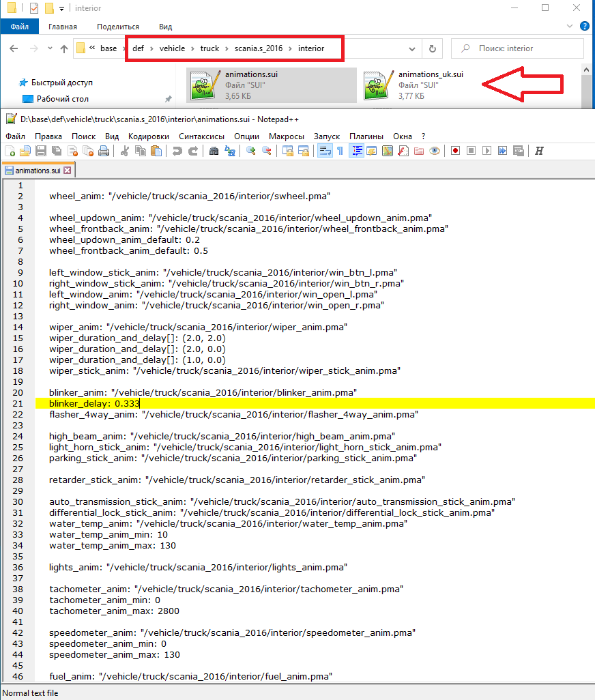
Task: Switch to the Главная ribbon tab
Action: click(63, 27)
